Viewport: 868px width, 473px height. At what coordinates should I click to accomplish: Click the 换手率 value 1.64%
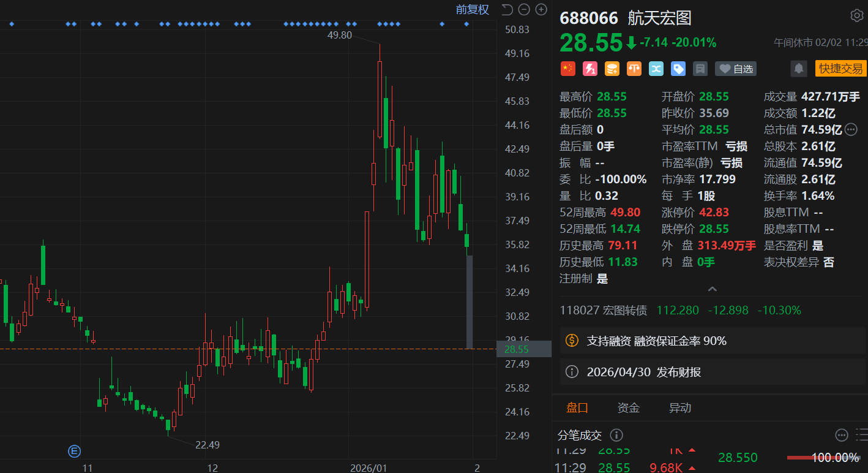(818, 196)
